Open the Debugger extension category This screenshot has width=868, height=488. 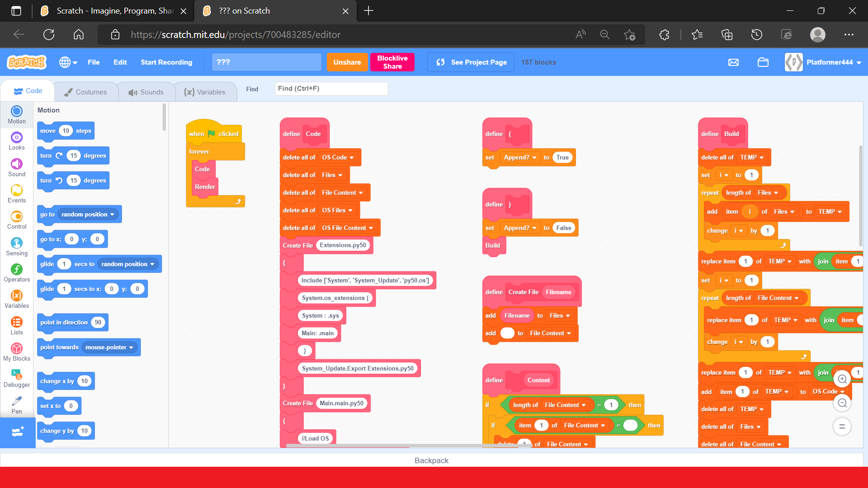coord(17,379)
